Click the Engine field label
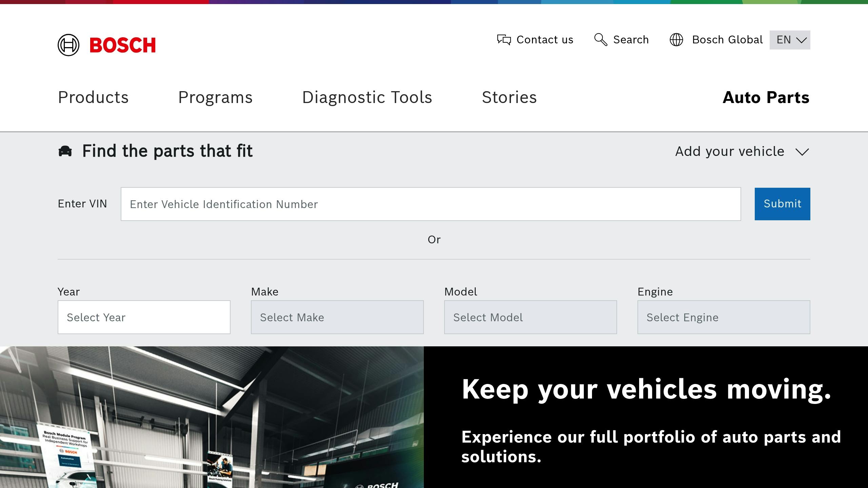The width and height of the screenshot is (868, 488). click(655, 292)
